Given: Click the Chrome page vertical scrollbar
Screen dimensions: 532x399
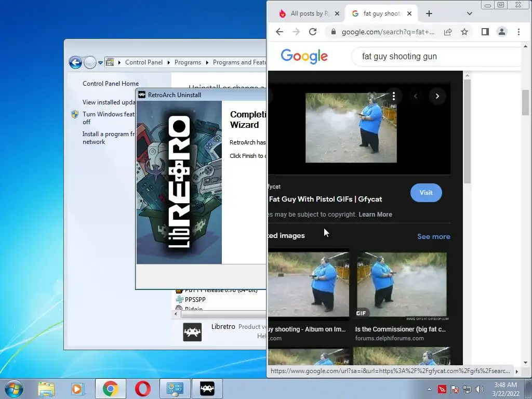Looking at the screenshot, I should (x=526, y=102).
